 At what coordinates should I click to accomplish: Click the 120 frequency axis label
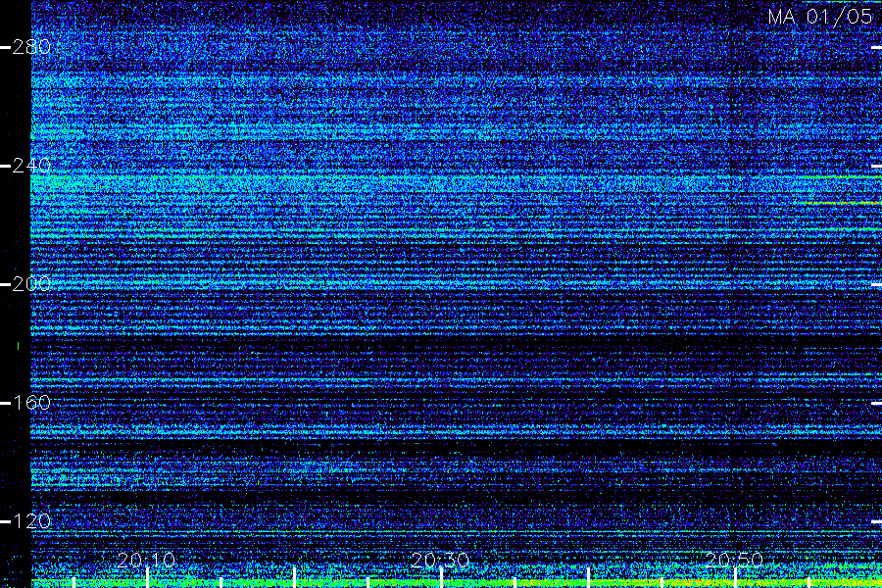pos(31,521)
